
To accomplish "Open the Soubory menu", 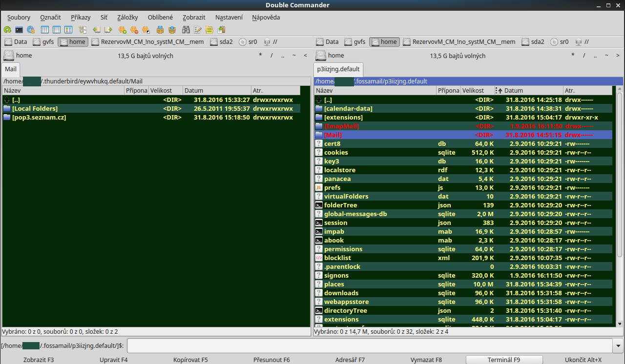I will [x=19, y=17].
